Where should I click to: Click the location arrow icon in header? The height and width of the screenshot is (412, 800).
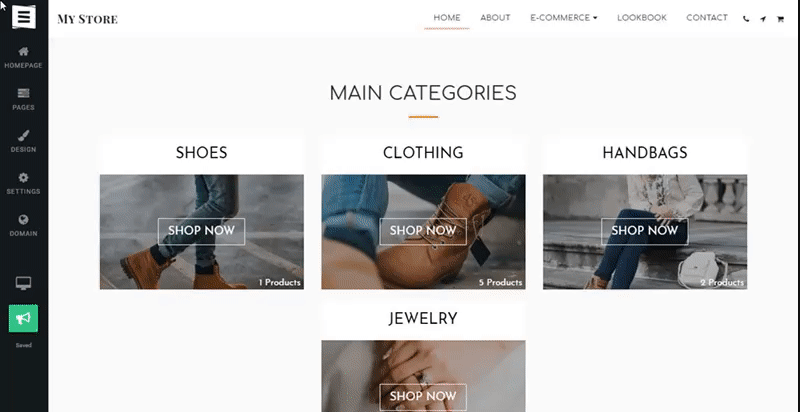tap(763, 19)
